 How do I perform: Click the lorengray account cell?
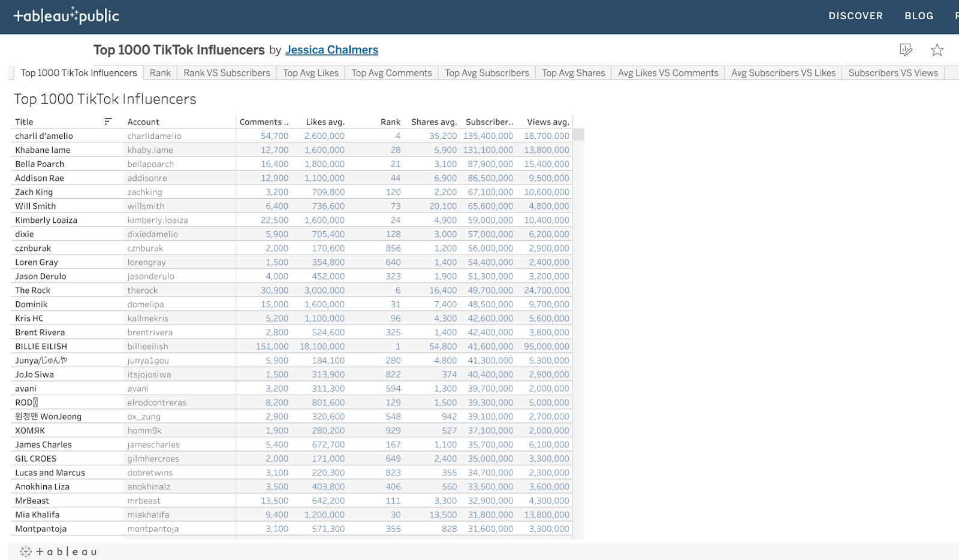tap(147, 262)
